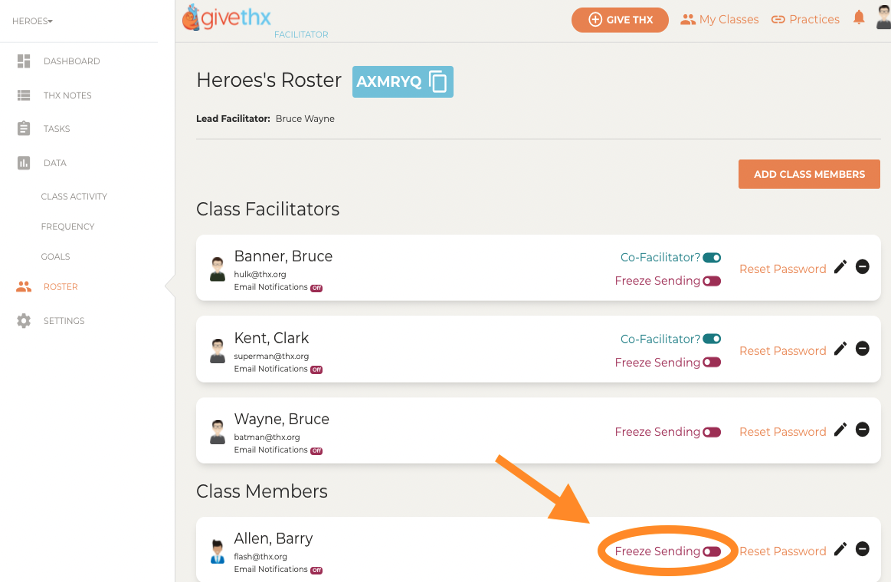This screenshot has width=892, height=582.
Task: Expand the HEROES class dropdown
Action: pos(32,21)
